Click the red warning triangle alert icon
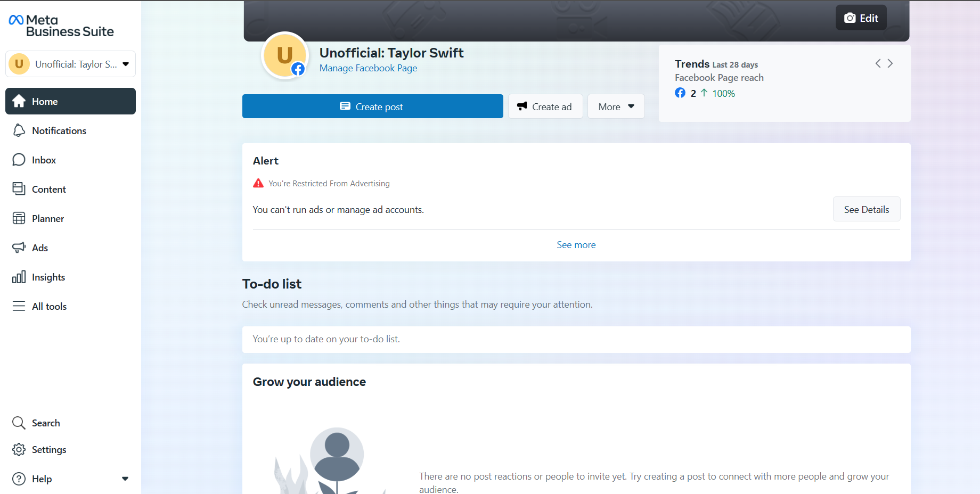Screen dimensions: 980x494 click(258, 183)
